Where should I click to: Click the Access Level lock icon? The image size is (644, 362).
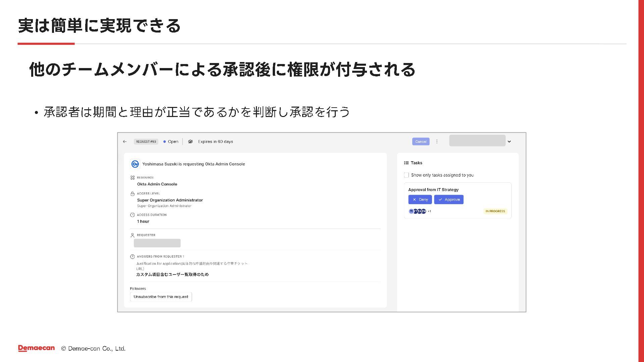(x=132, y=193)
